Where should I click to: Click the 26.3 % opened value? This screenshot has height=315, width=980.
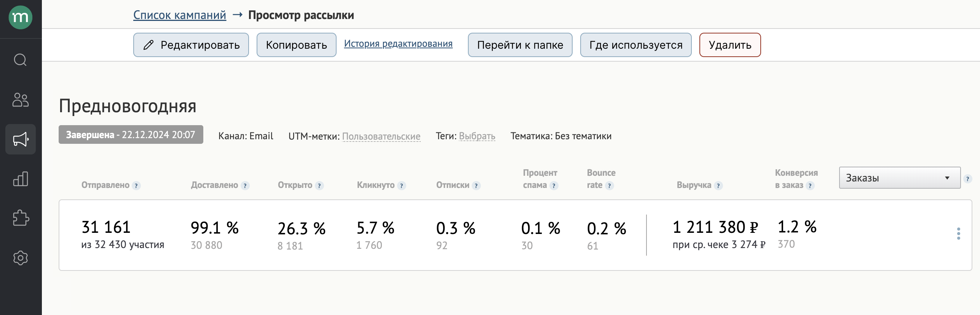[x=302, y=229]
